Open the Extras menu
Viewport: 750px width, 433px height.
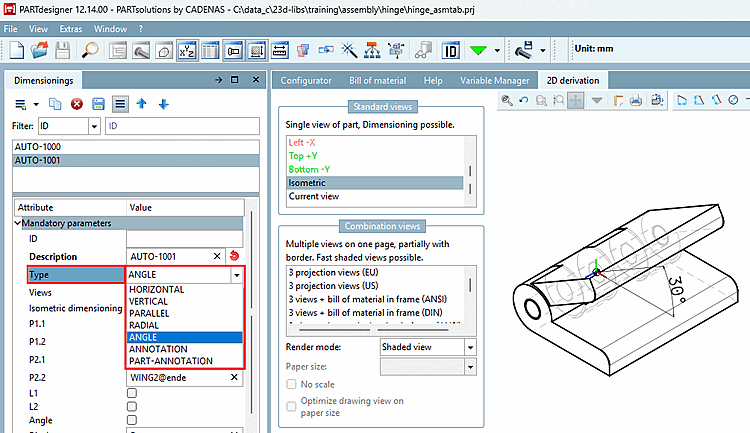[x=71, y=29]
